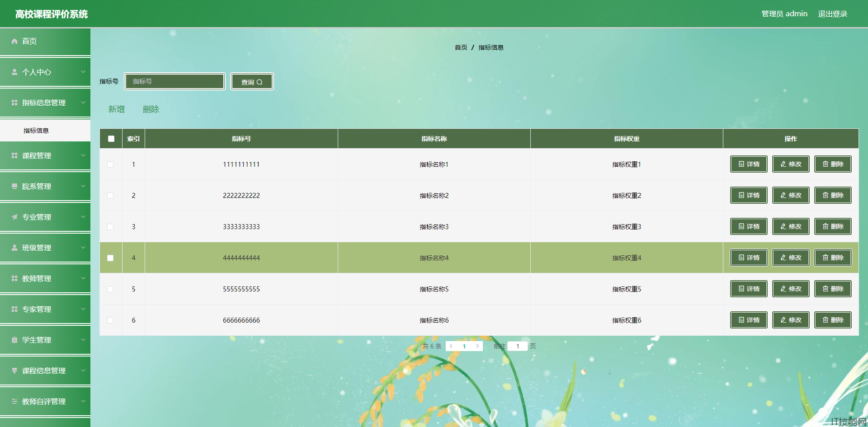868x427 pixels.
Task: Check the checkbox for row 4444444444
Action: [x=110, y=258]
